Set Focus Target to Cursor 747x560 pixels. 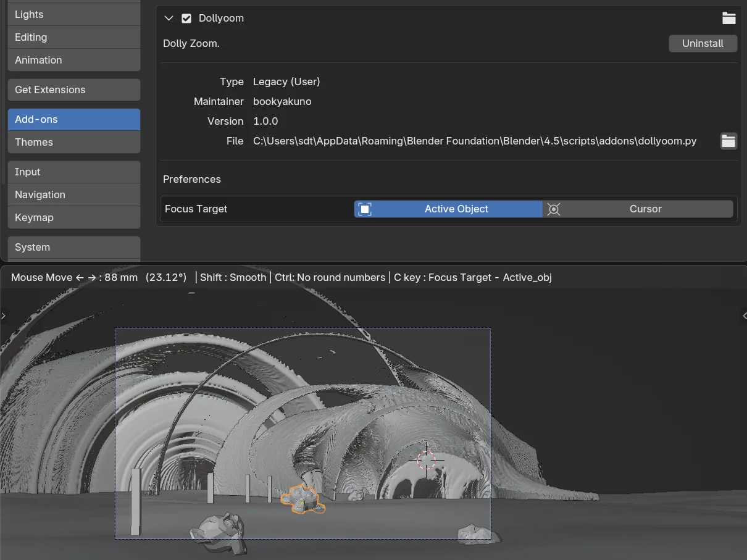(x=638, y=209)
